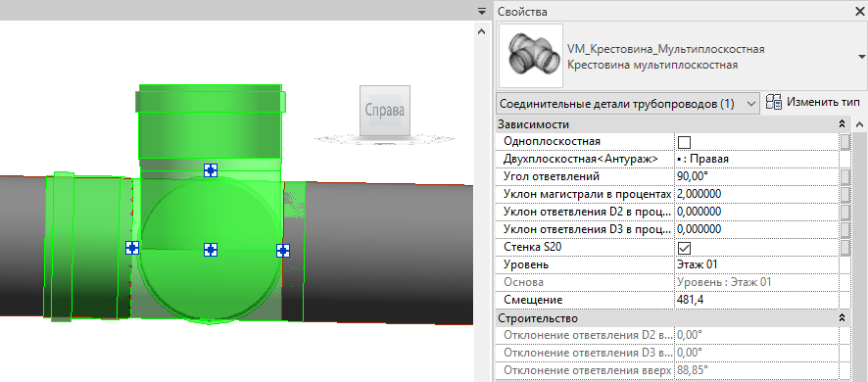868x382 pixels.
Task: Click the cross fitting type preview thumbnail
Action: point(531,56)
